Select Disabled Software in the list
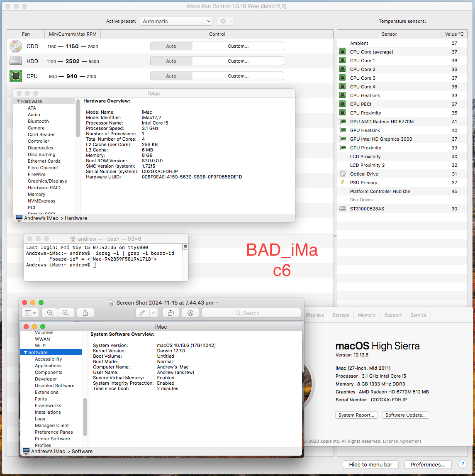 coord(55,386)
